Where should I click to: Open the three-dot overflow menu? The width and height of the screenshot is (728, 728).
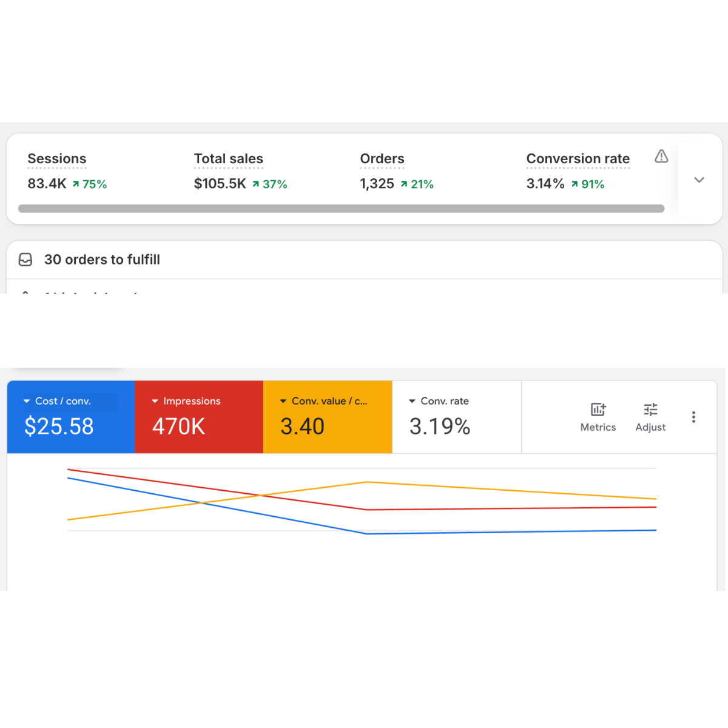[x=693, y=417]
